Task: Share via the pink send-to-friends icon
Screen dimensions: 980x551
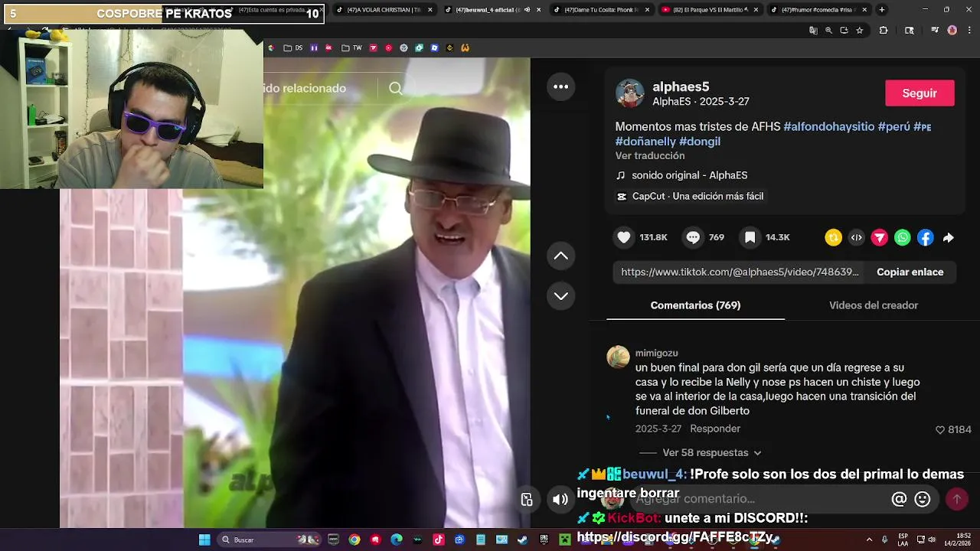Action: coord(880,238)
